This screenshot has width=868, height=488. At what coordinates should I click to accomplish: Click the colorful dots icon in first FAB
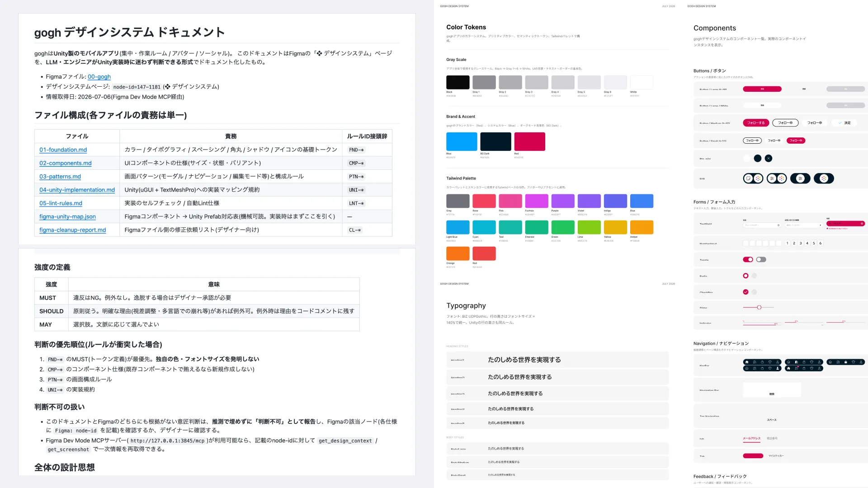click(758, 178)
